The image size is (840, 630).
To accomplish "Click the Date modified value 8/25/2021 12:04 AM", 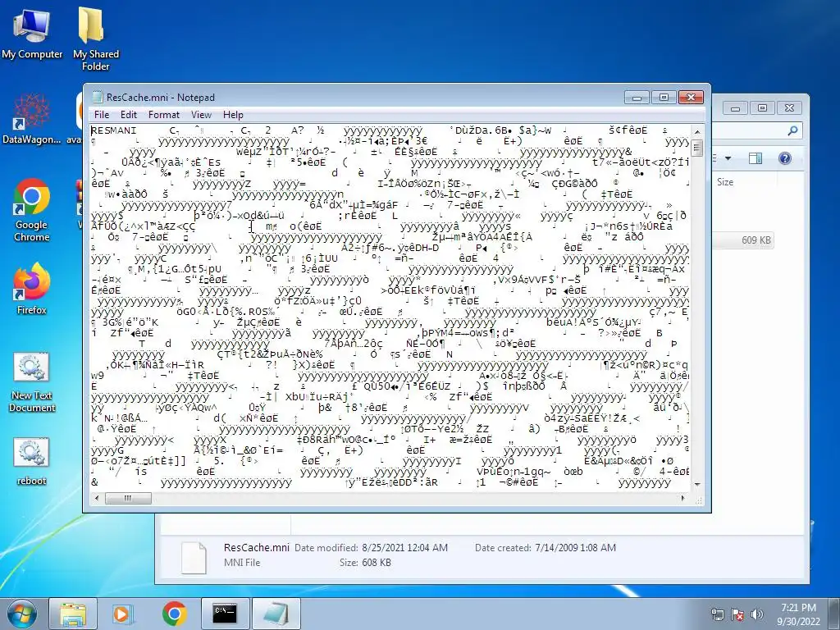I will 405,547.
